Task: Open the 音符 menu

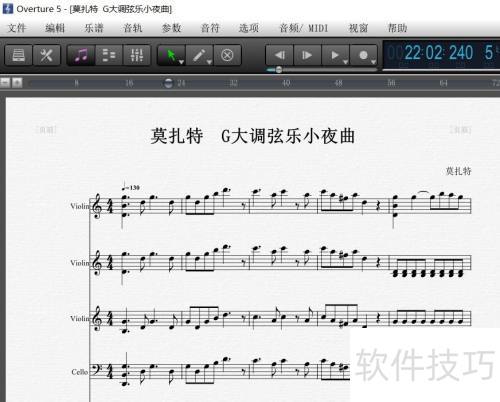Action: tap(210, 28)
